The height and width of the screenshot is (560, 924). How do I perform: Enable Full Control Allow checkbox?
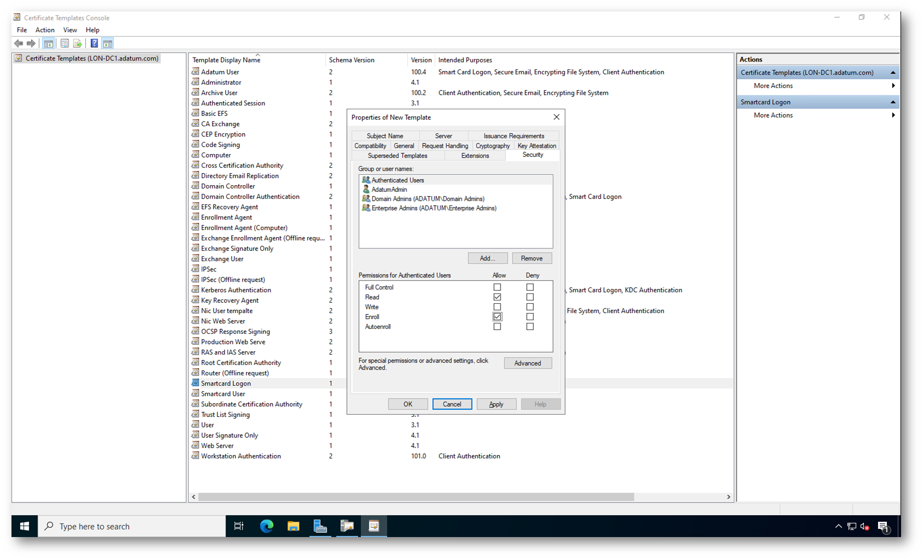(x=497, y=287)
